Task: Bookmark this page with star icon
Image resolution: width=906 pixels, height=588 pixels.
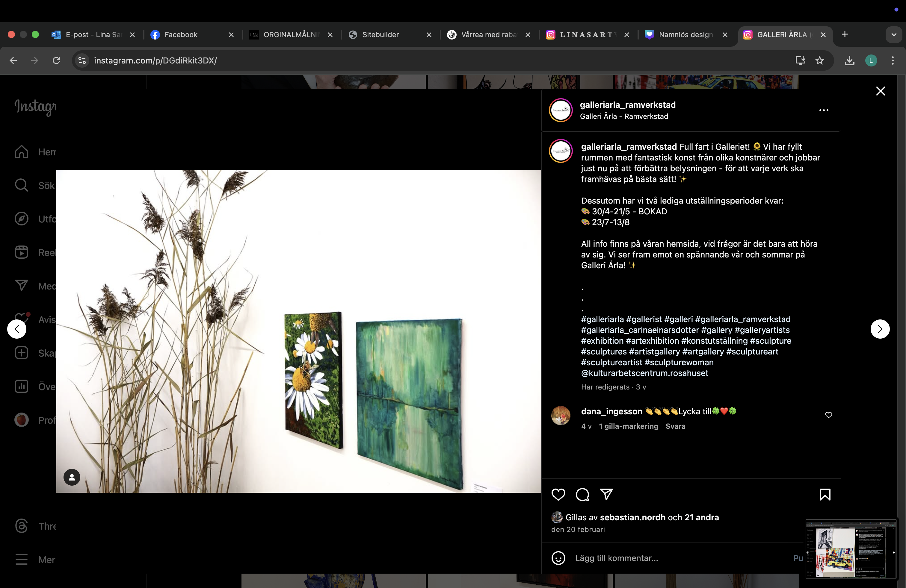Action: [820, 60]
